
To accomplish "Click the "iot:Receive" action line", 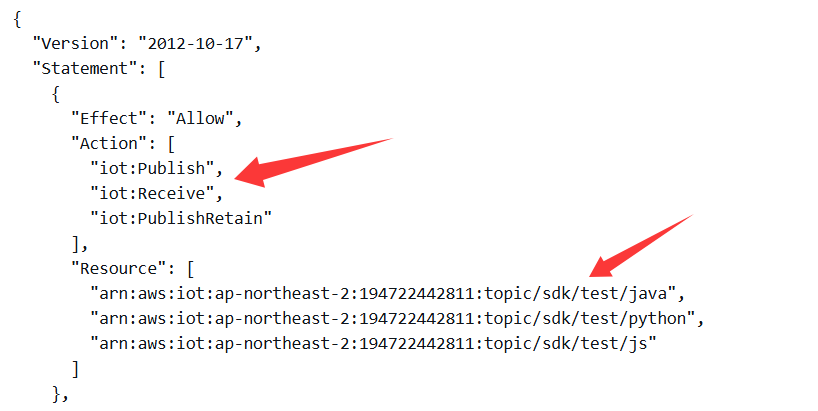I will coord(157,194).
